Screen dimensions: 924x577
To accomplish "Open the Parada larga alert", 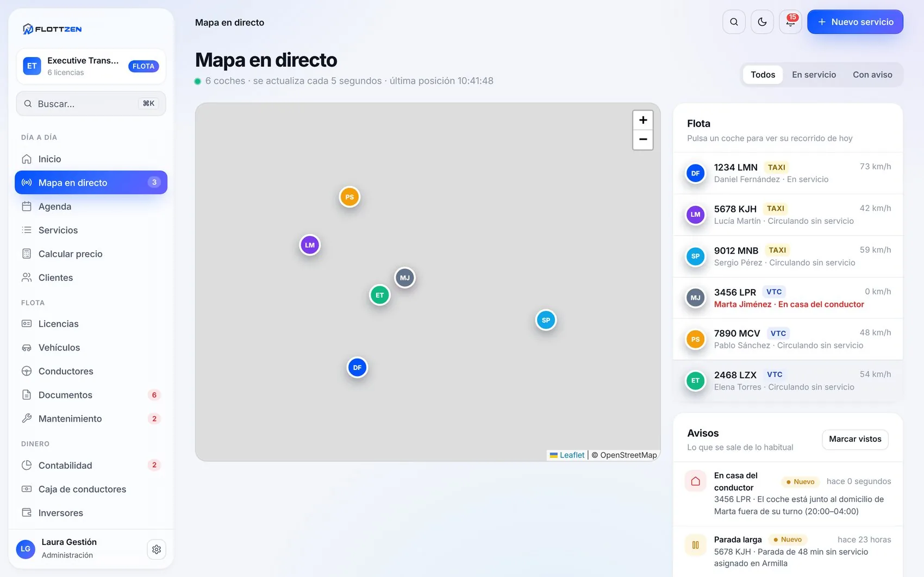I will point(788,551).
